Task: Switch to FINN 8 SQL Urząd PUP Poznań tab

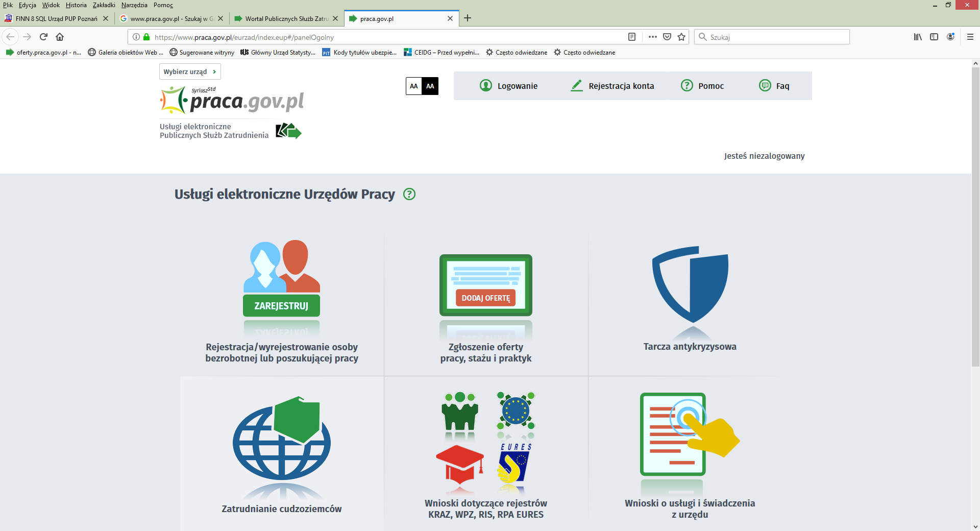Action: click(57, 18)
